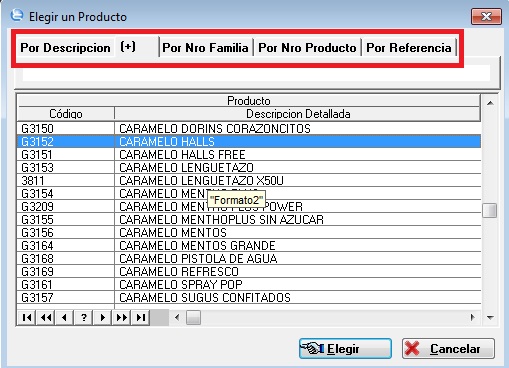
Task: Select Por Nro Producto tab
Action: (307, 48)
